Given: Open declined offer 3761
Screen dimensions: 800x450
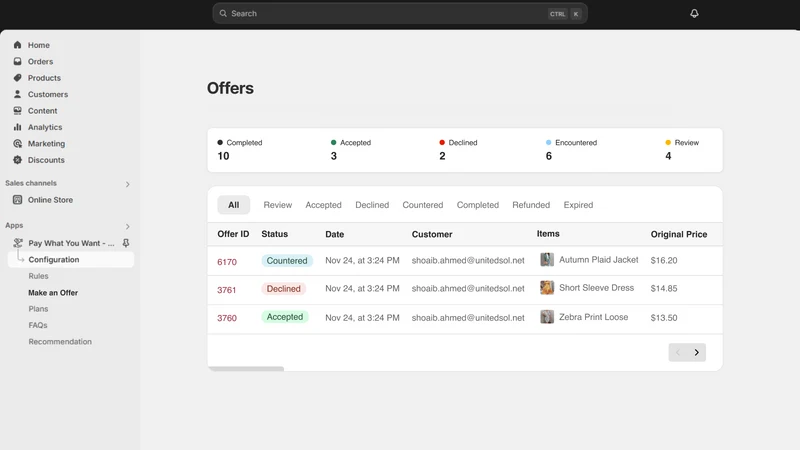Looking at the screenshot, I should point(227,290).
